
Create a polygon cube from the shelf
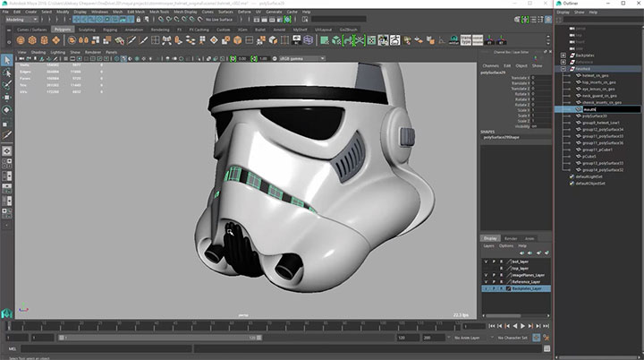pos(32,40)
